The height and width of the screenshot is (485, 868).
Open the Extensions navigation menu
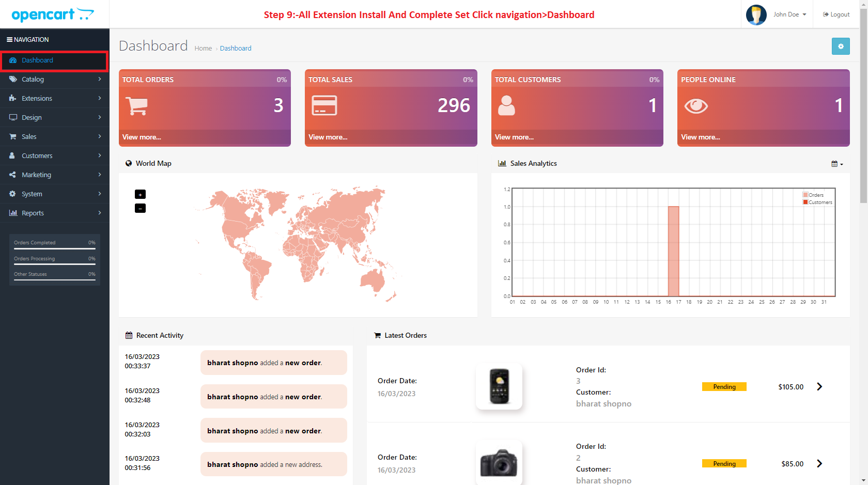click(x=54, y=99)
